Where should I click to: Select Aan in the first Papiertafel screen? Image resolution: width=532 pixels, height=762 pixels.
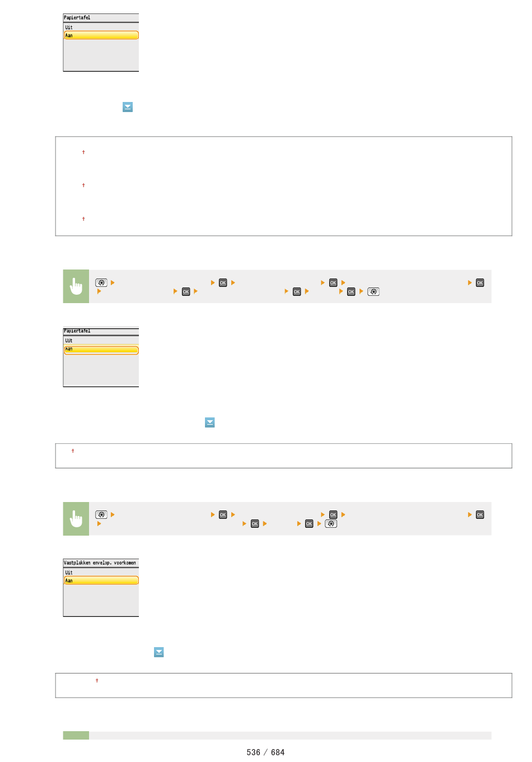pyautogui.click(x=101, y=35)
